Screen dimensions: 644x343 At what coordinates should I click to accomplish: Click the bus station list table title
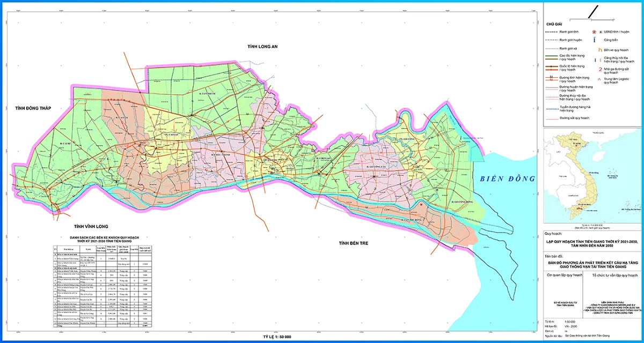[105, 238]
